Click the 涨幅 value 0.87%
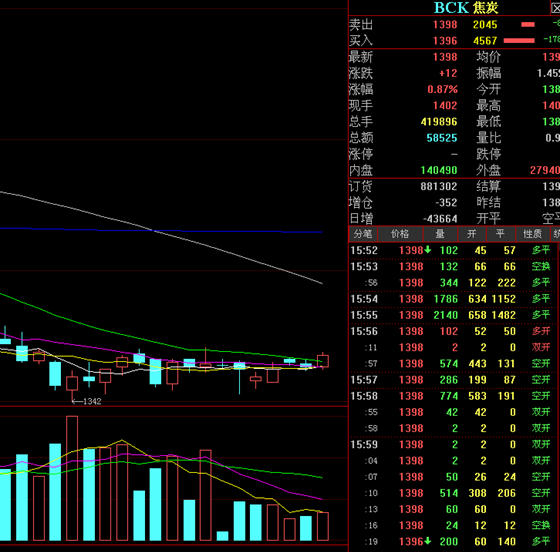560x552 pixels. tap(442, 89)
